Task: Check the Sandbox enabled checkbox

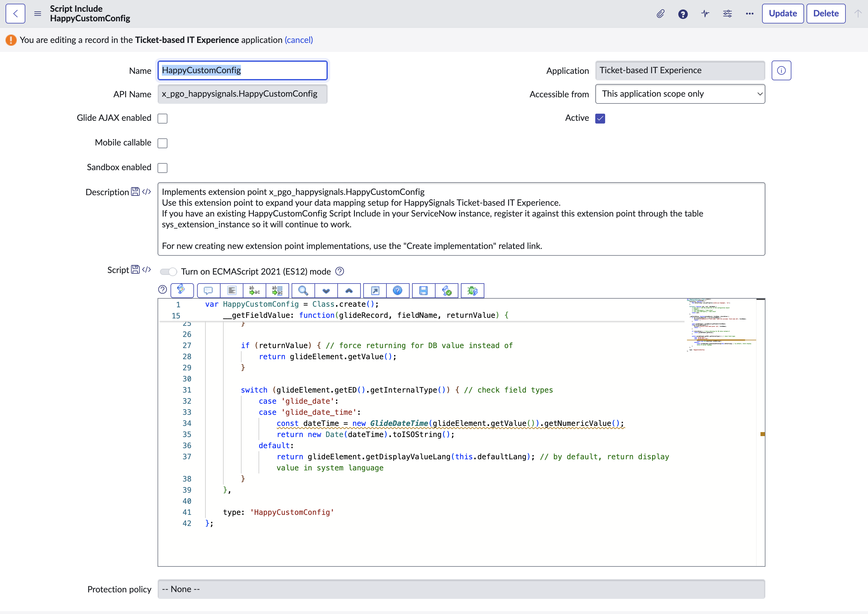Action: pos(162,167)
